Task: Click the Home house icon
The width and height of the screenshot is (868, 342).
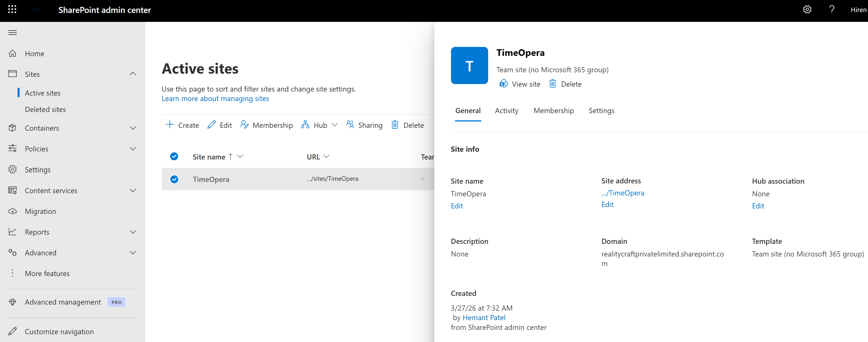Action: (12, 53)
